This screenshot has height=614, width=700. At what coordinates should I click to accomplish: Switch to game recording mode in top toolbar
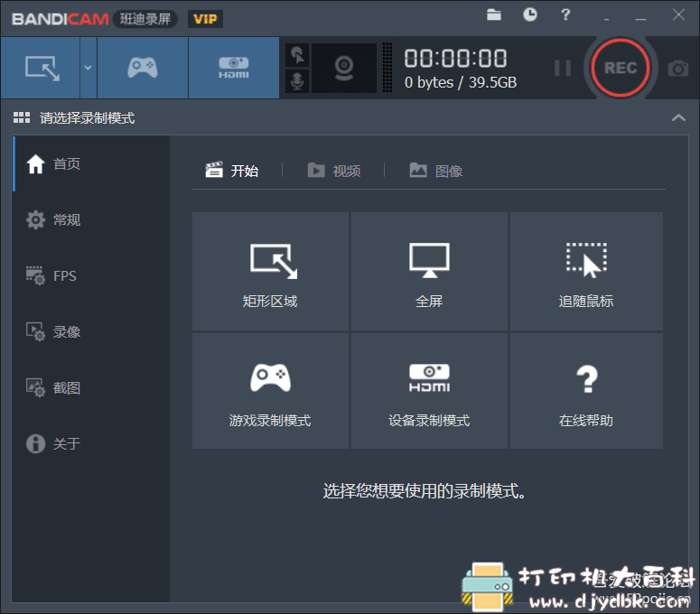143,68
